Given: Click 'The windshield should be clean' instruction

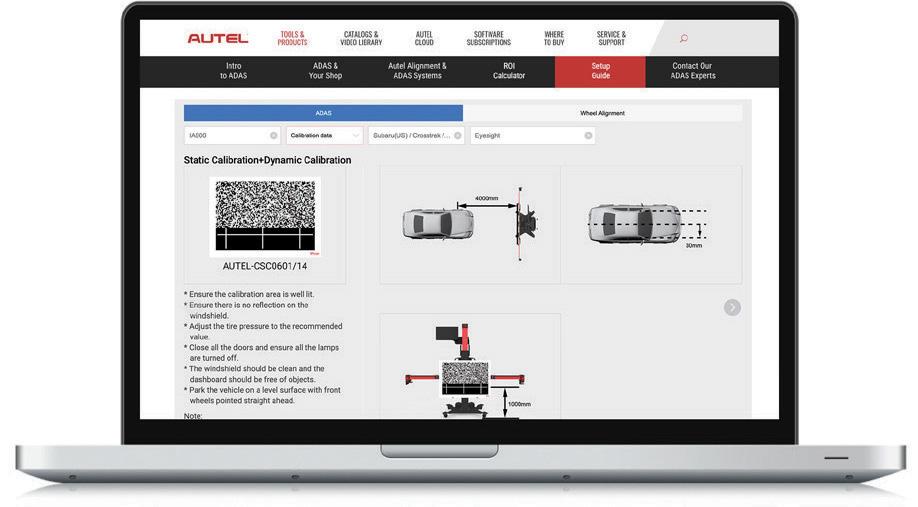Looking at the screenshot, I should pyautogui.click(x=254, y=374).
